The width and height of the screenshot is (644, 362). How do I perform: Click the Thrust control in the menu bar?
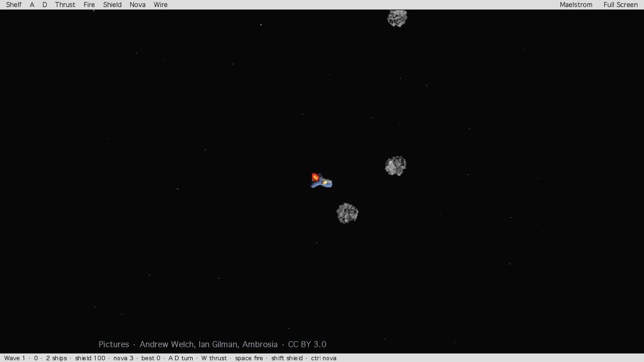65,5
